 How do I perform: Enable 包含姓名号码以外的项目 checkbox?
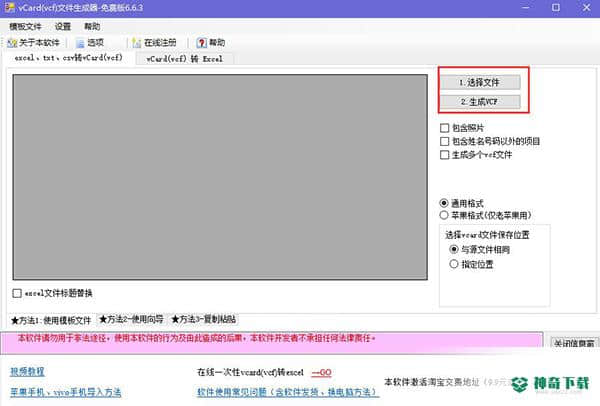(444, 142)
